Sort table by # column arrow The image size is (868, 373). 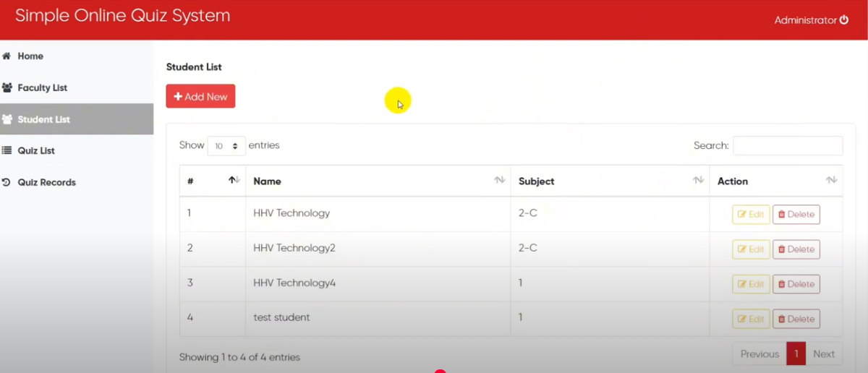pyautogui.click(x=234, y=181)
